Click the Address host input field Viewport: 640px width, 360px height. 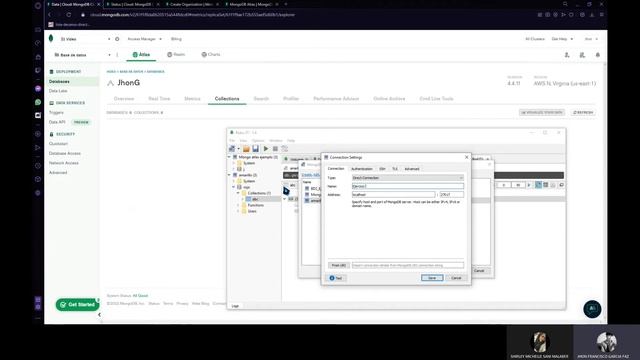(393, 195)
